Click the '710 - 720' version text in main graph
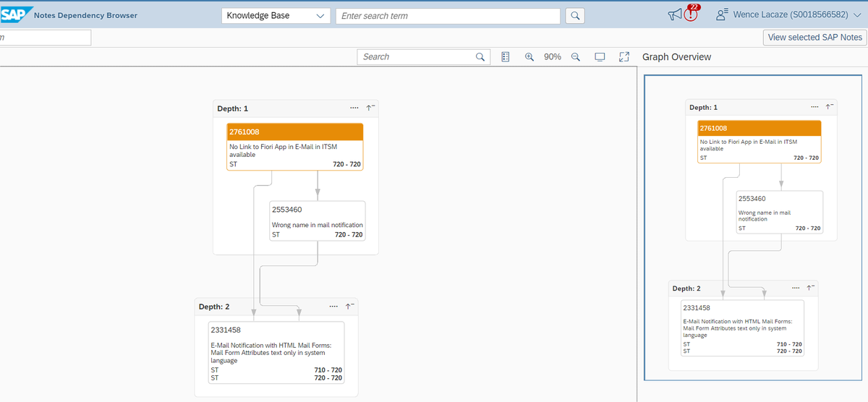Image resolution: width=868 pixels, height=402 pixels. click(x=328, y=370)
